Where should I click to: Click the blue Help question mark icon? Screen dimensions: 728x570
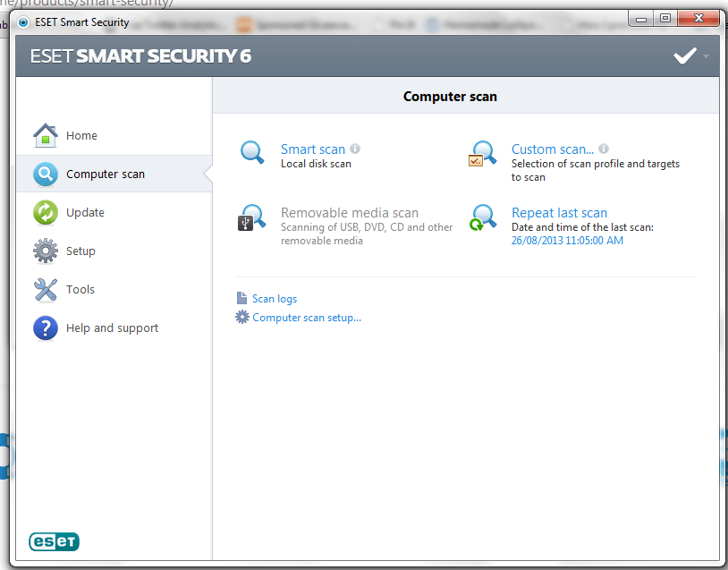[x=46, y=328]
